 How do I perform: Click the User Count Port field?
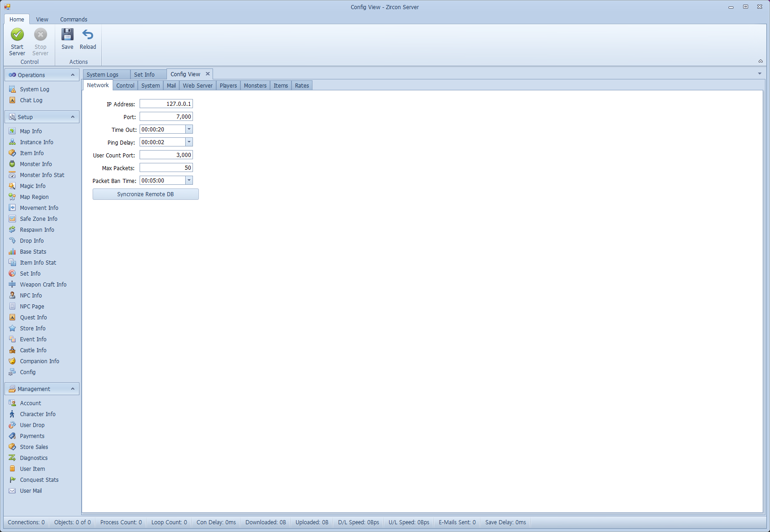(x=166, y=155)
